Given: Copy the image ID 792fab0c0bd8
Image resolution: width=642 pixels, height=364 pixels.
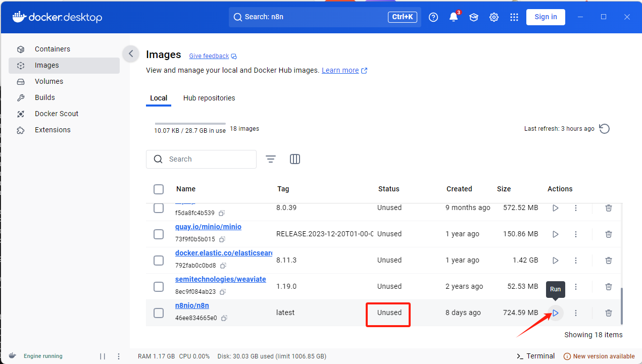Looking at the screenshot, I should 223,266.
